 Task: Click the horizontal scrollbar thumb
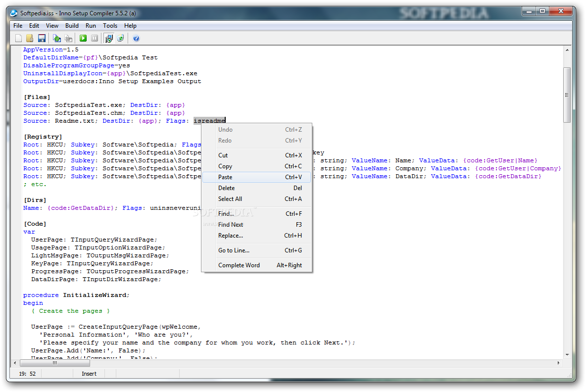[x=54, y=363]
